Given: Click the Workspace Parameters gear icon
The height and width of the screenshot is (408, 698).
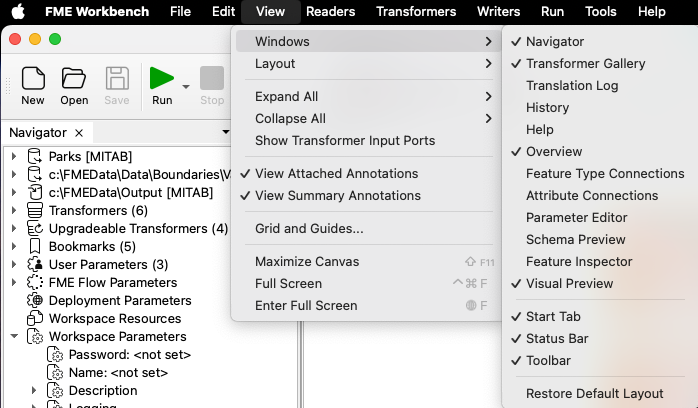Looking at the screenshot, I should pos(35,337).
